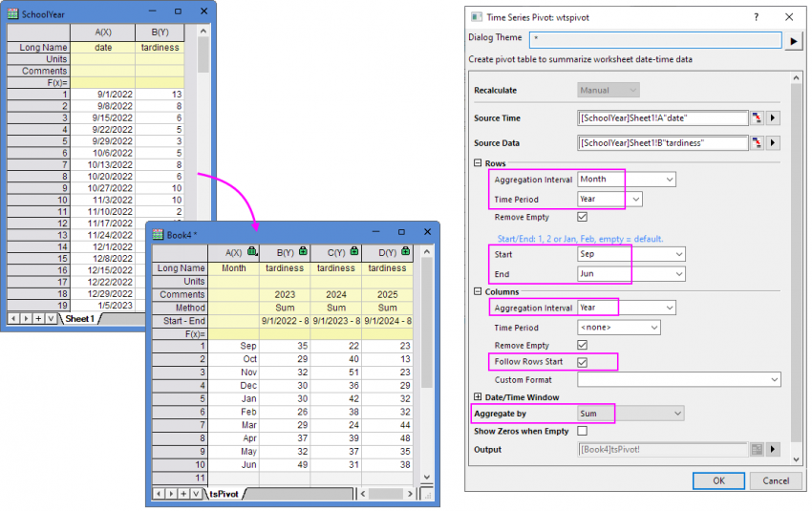Open Source Time arrow flyout menu

774,118
